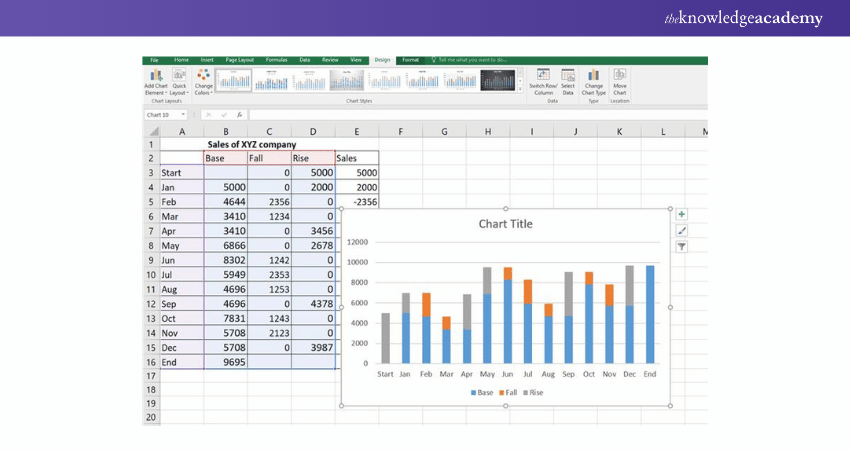The image size is (850, 450).
Task: Click the Switch Row/Column icon
Action: point(543,80)
